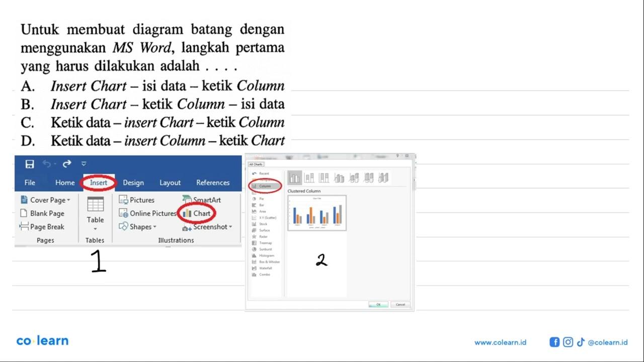Click the Facebook icon in the footer

click(554, 342)
